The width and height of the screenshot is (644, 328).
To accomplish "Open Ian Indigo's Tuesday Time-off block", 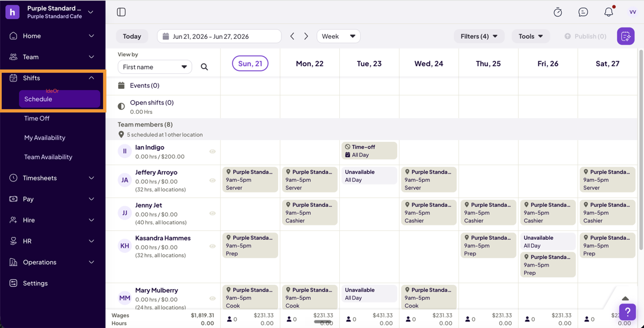I will point(369,151).
